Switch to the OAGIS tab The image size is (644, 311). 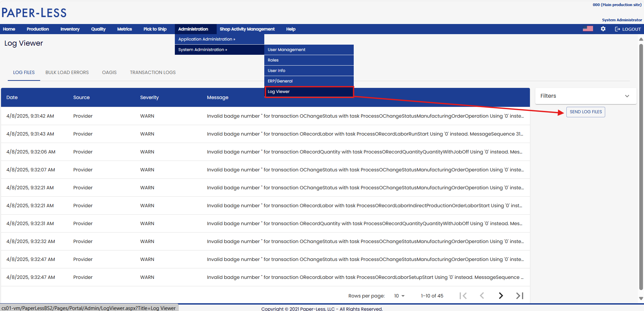tap(109, 72)
